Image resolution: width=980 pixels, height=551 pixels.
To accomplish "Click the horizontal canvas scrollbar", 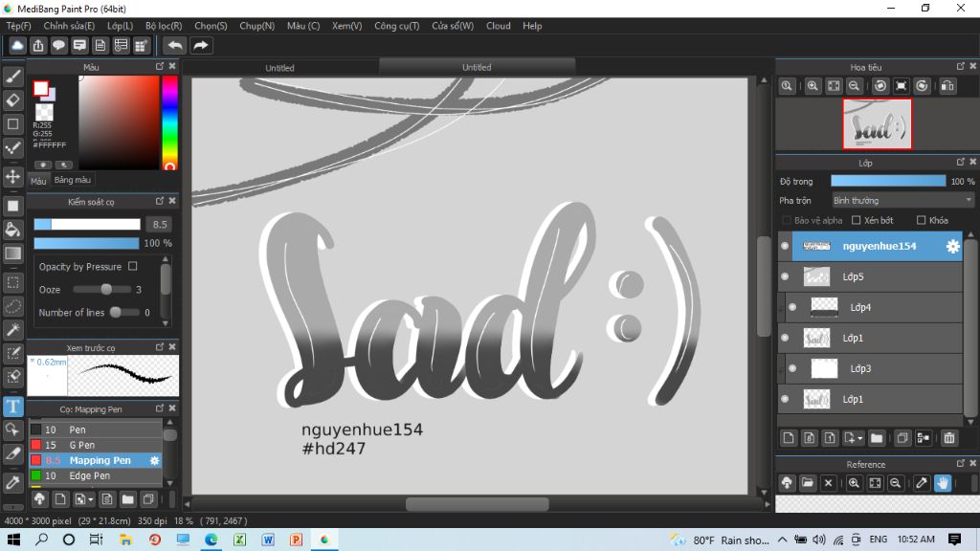I will pos(478,504).
